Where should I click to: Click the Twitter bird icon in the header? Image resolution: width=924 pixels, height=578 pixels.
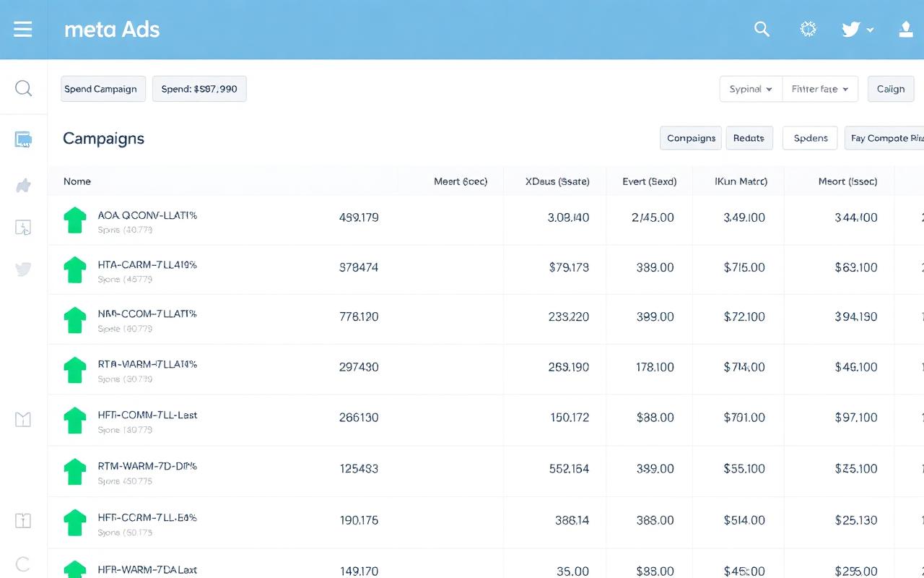[850, 29]
